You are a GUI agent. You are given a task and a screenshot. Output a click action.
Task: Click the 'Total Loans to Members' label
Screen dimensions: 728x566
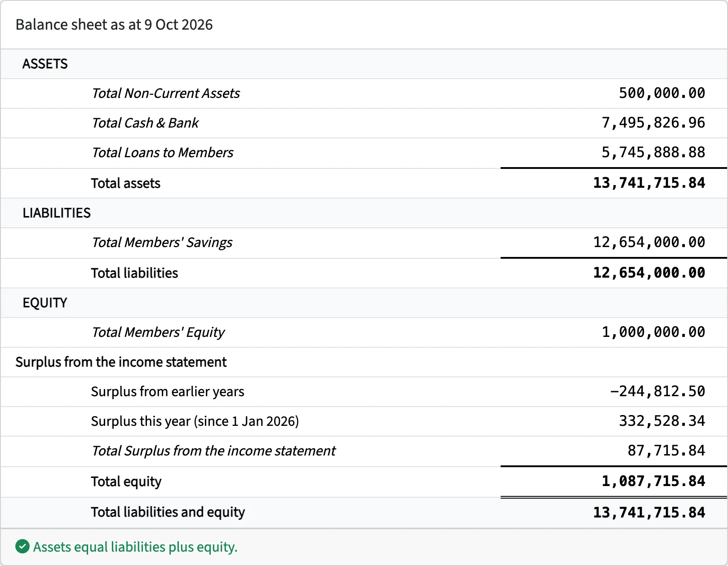[x=163, y=153]
